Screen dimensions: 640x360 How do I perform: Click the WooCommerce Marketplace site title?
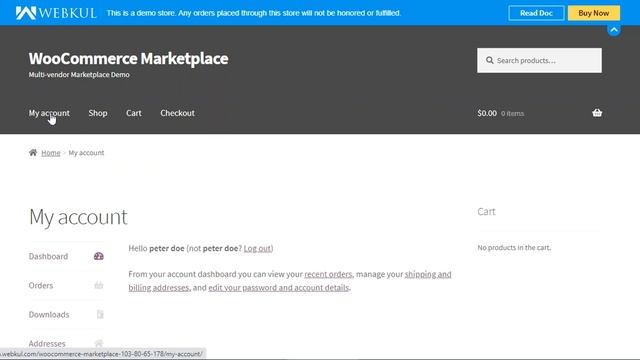[x=128, y=58]
